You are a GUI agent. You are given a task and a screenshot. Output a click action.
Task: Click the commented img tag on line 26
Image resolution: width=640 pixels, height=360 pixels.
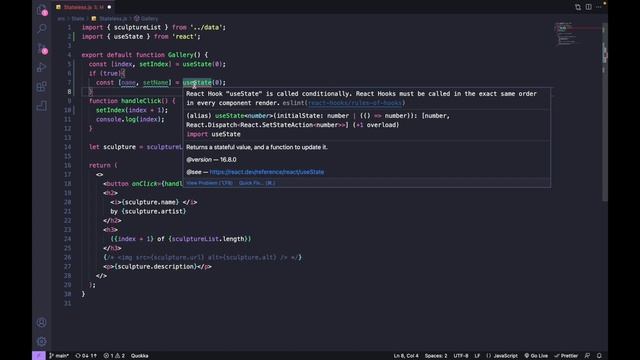202,257
